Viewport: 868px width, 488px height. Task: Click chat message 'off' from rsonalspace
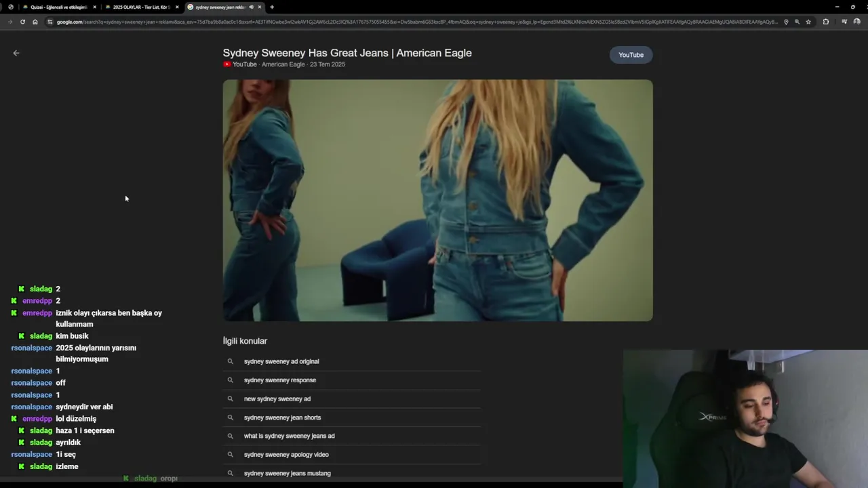[x=60, y=383]
